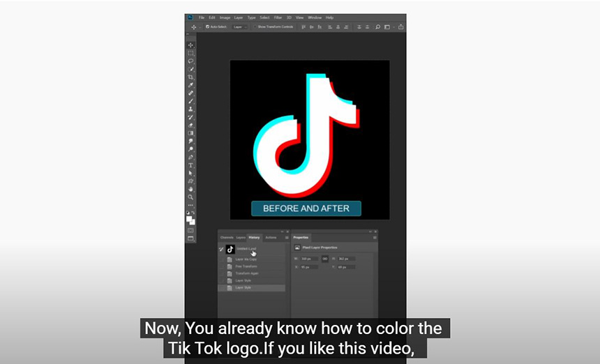This screenshot has width=600, height=364.
Task: Select the Zoom tool
Action: 190,197
